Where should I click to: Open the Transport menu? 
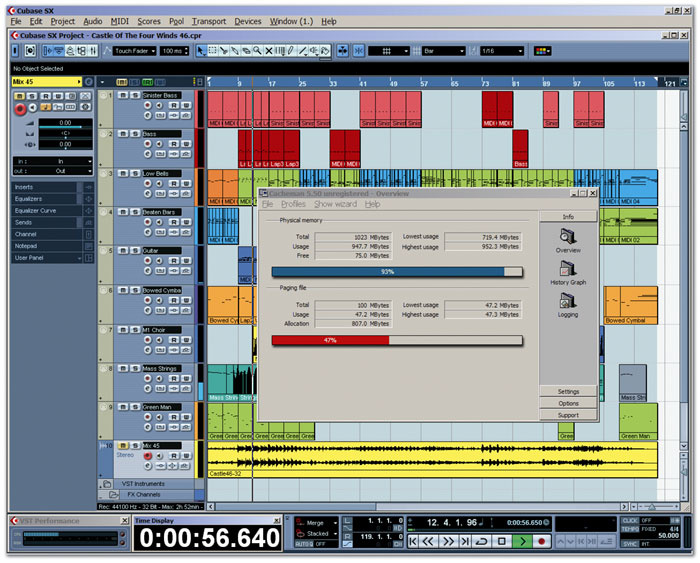(208, 21)
